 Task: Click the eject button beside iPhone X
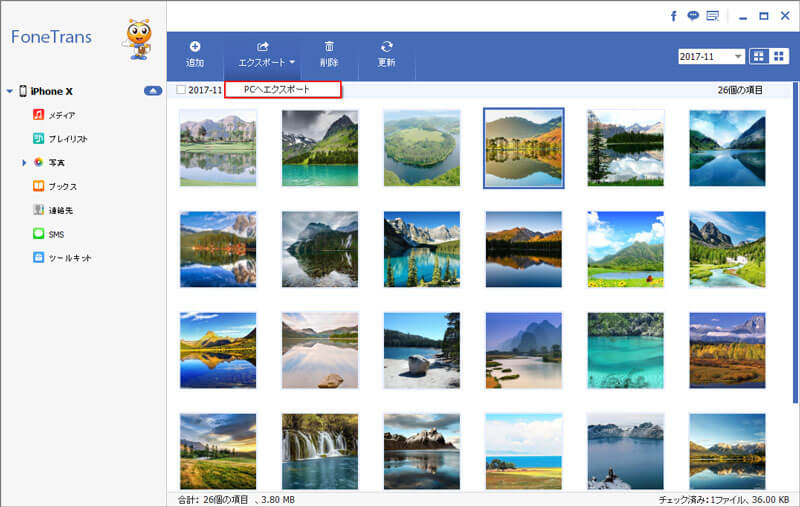[x=152, y=91]
